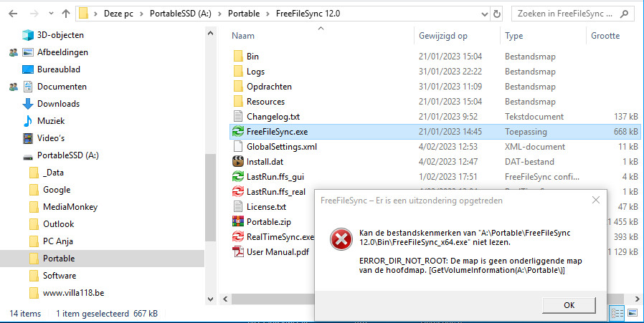Image resolution: width=644 pixels, height=323 pixels.
Task: Select LastRun.ffs_real red sync icon
Action: pyautogui.click(x=238, y=192)
